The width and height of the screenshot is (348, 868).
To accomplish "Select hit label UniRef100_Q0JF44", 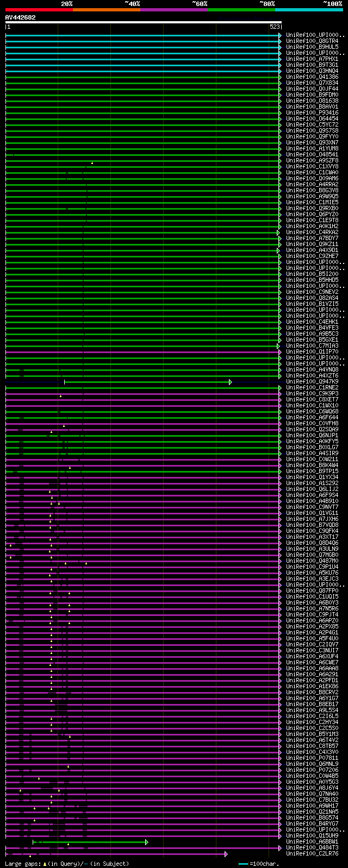I will coord(312,89).
